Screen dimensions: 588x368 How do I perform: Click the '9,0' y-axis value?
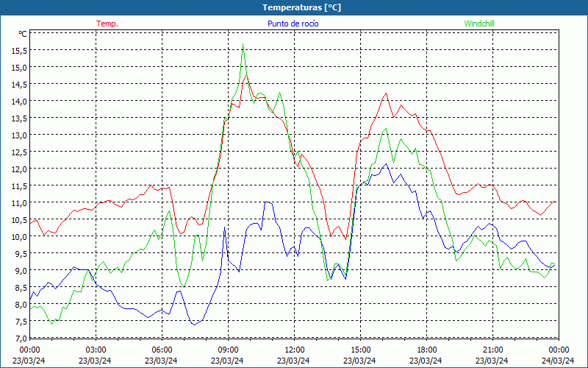(x=21, y=270)
